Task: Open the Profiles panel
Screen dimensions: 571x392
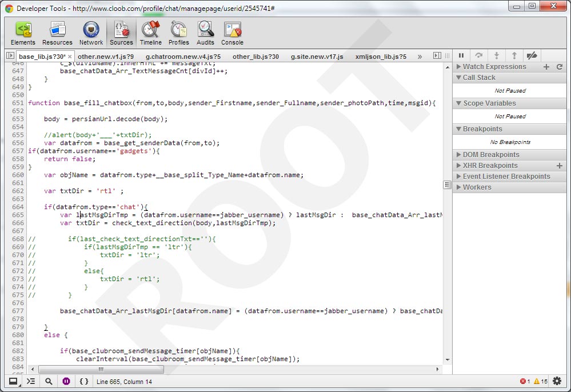Action: click(178, 34)
